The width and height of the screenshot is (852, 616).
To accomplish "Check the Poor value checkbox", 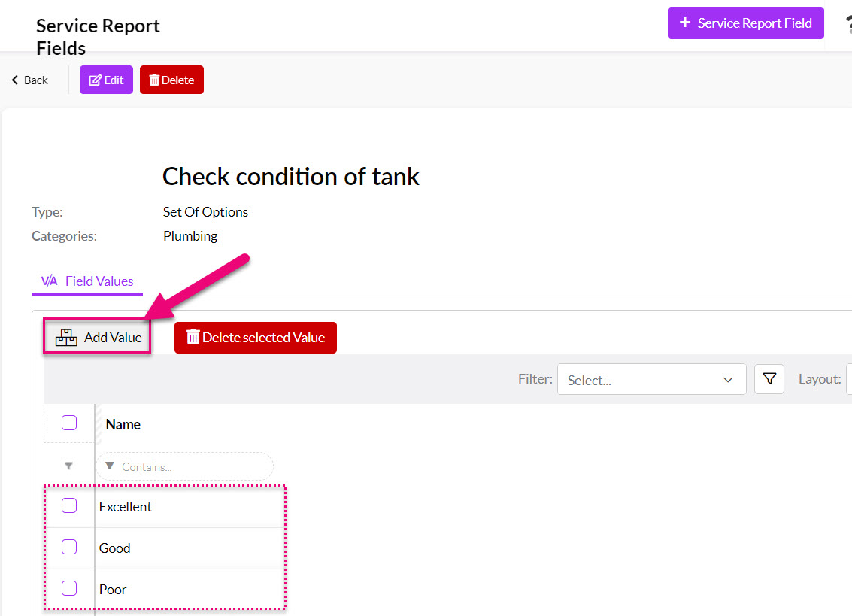I will click(x=69, y=588).
